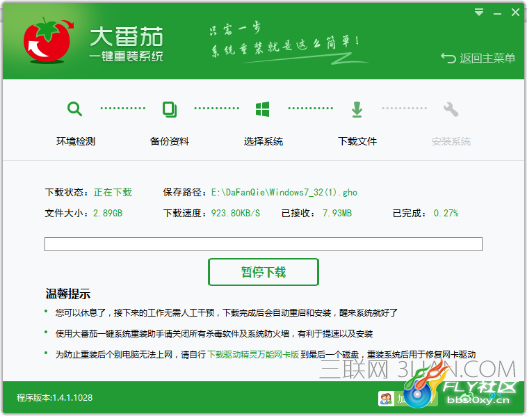Click the backup data copy icon
Screen dimensions: 527x416
[170, 109]
